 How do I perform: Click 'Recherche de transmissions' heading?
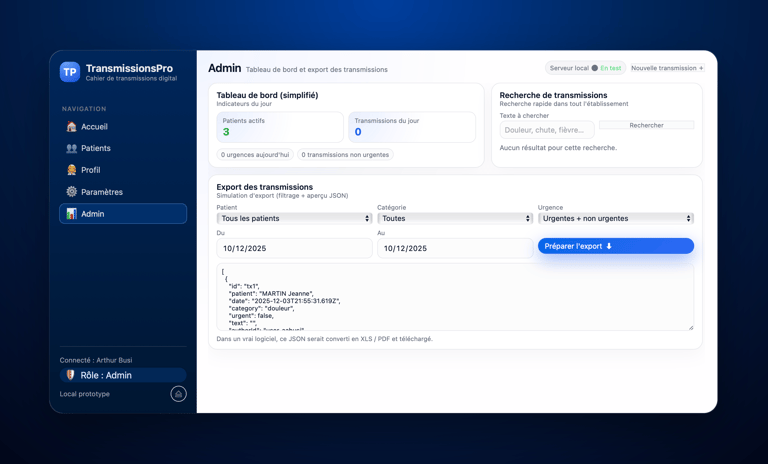[553, 95]
